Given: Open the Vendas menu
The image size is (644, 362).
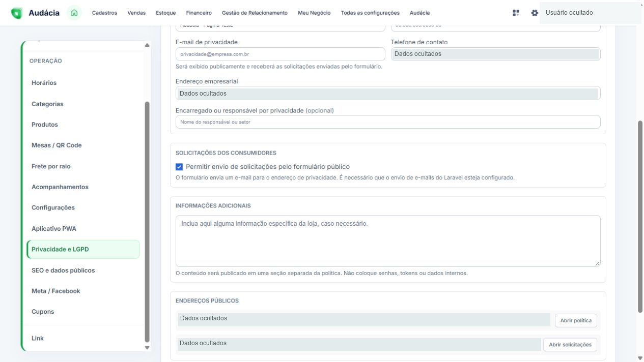Looking at the screenshot, I should 136,13.
